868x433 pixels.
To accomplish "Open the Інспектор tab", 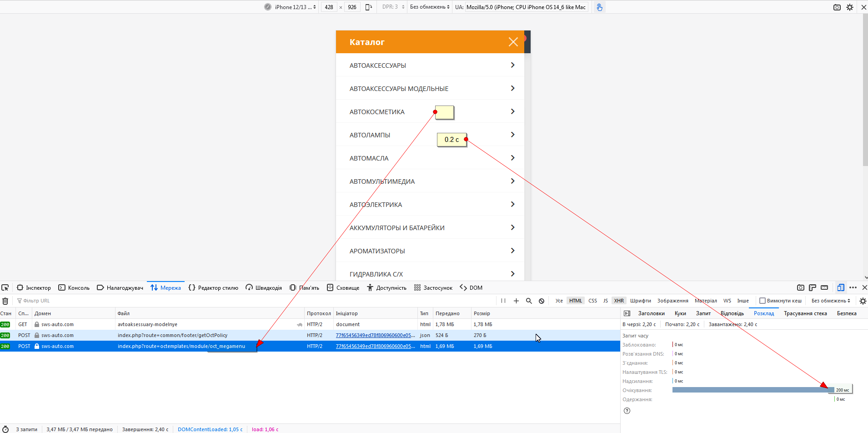I will pyautogui.click(x=34, y=287).
